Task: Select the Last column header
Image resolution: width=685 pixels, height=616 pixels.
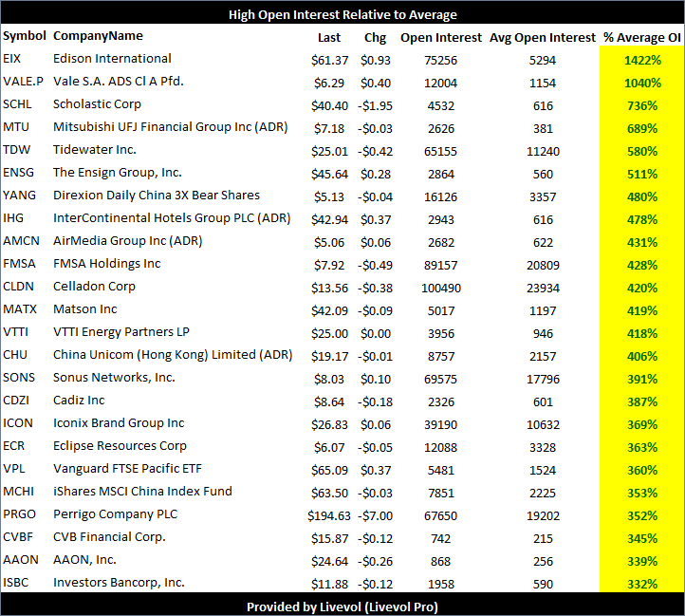Action: (x=329, y=38)
